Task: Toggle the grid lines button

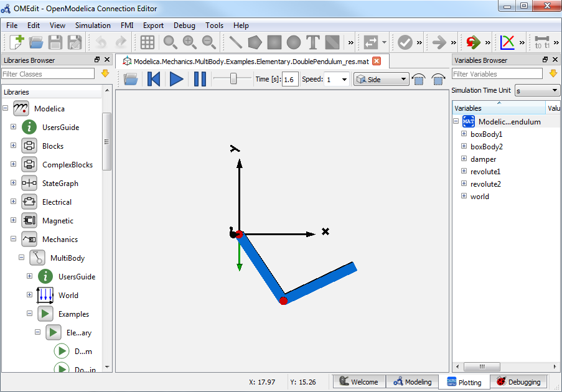Action: pos(148,42)
